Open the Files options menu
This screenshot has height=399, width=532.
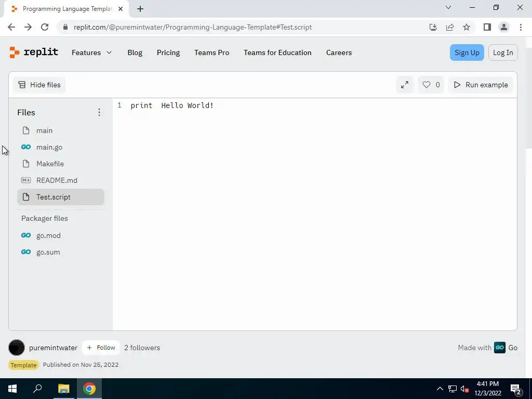point(99,112)
